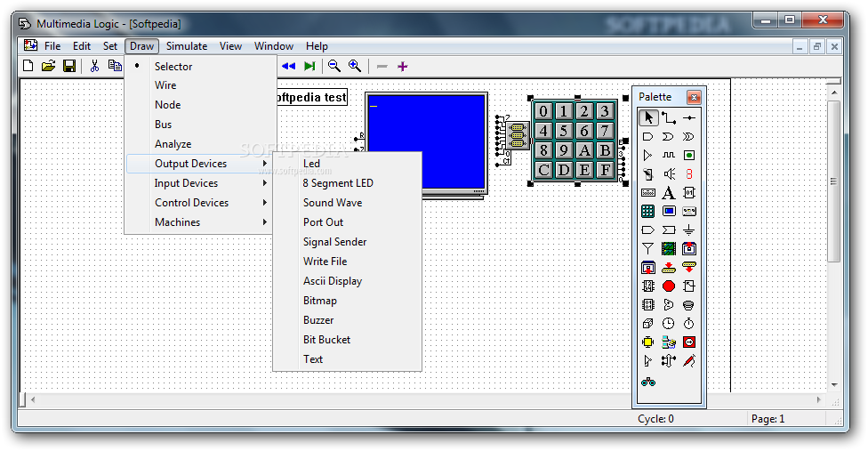Pick the keyboard icon in Palette
Viewport: 868px width, 451px height.
(647, 193)
